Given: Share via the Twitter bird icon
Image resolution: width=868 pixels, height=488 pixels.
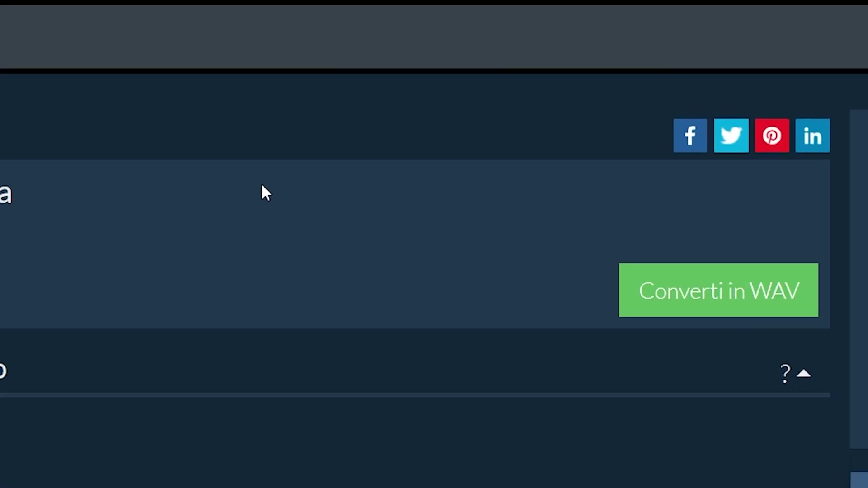Looking at the screenshot, I should [731, 136].
